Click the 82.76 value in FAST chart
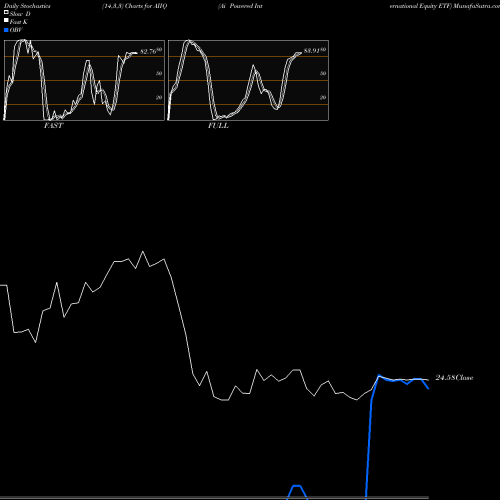Screen dimensions: 500x500 [x=148, y=52]
